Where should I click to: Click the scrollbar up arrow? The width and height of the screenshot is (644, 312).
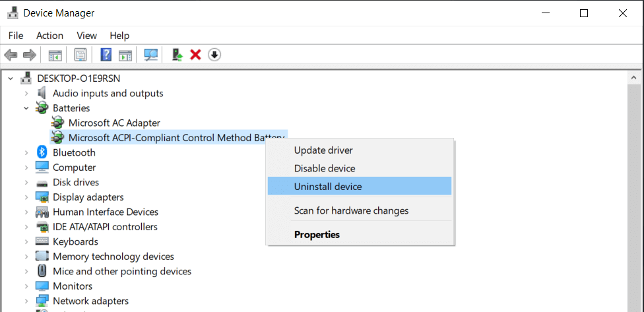tap(633, 77)
